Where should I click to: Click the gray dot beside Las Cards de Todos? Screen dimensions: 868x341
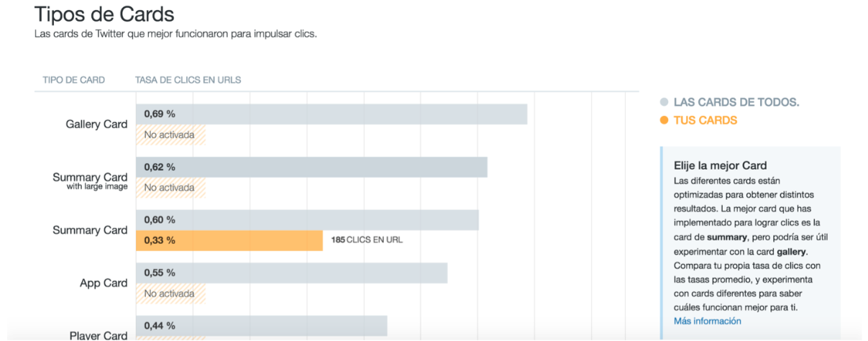point(664,102)
